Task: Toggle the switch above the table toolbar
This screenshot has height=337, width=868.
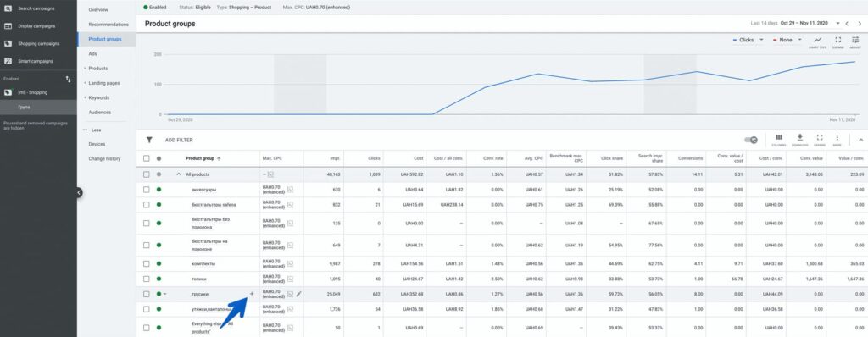Action: (x=751, y=140)
